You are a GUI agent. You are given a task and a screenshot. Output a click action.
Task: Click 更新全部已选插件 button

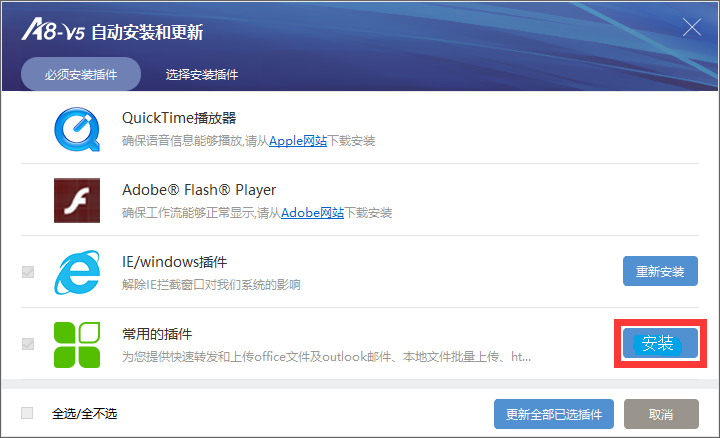pyautogui.click(x=554, y=414)
